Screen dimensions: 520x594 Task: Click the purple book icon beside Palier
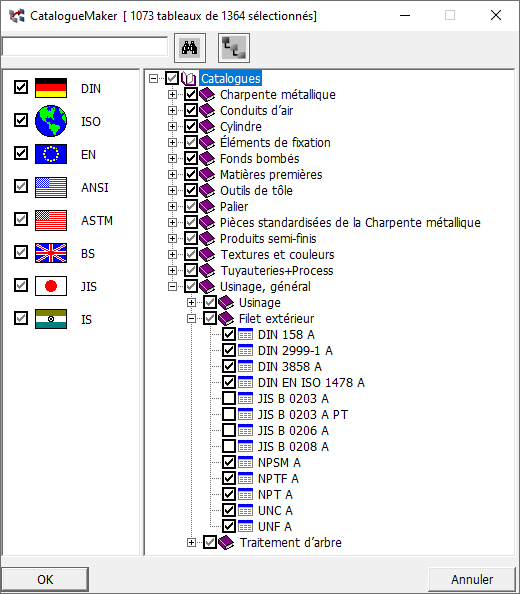pos(207,206)
